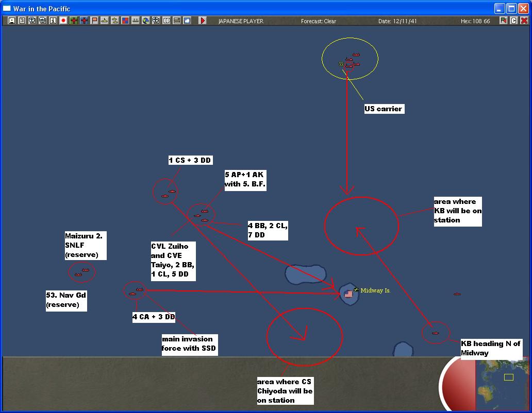This screenshot has height=413, width=532.
Task: Open the OP operations report icon
Action: pyautogui.click(x=166, y=21)
